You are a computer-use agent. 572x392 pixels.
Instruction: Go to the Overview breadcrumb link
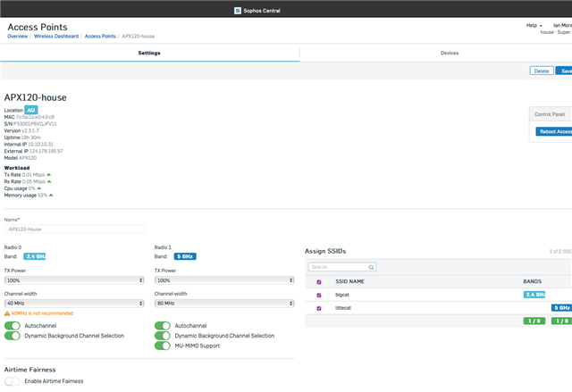(x=18, y=37)
